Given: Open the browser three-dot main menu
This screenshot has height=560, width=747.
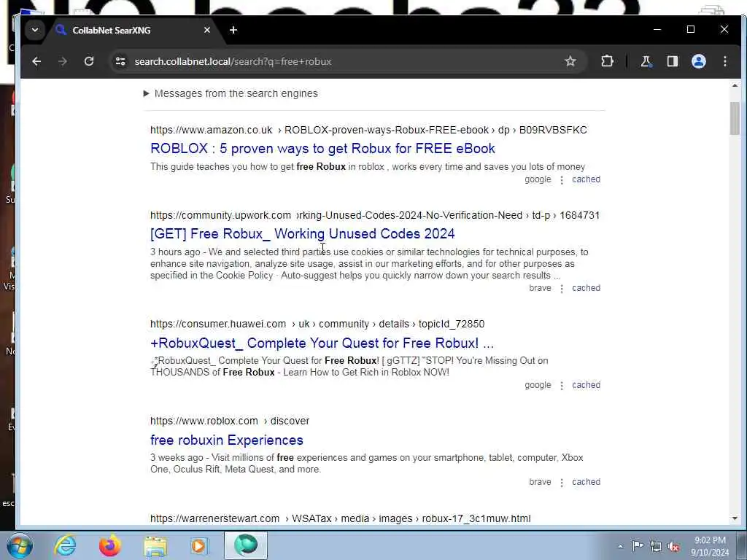Looking at the screenshot, I should pyautogui.click(x=725, y=61).
